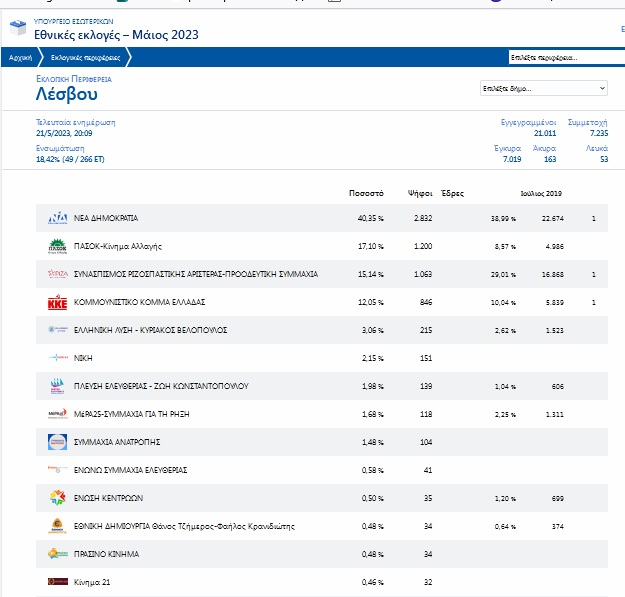This screenshot has height=597, width=625.
Task: Go to the Αρχική breadcrumb
Action: coord(20,57)
